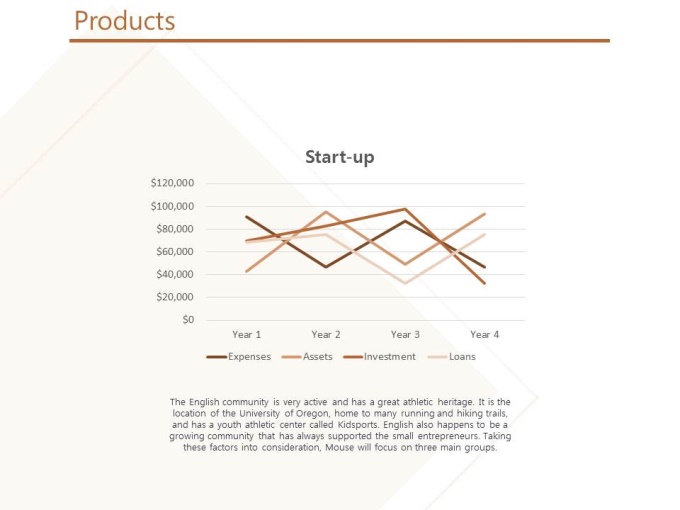
Task: Click the Products slide title
Action: tap(125, 21)
